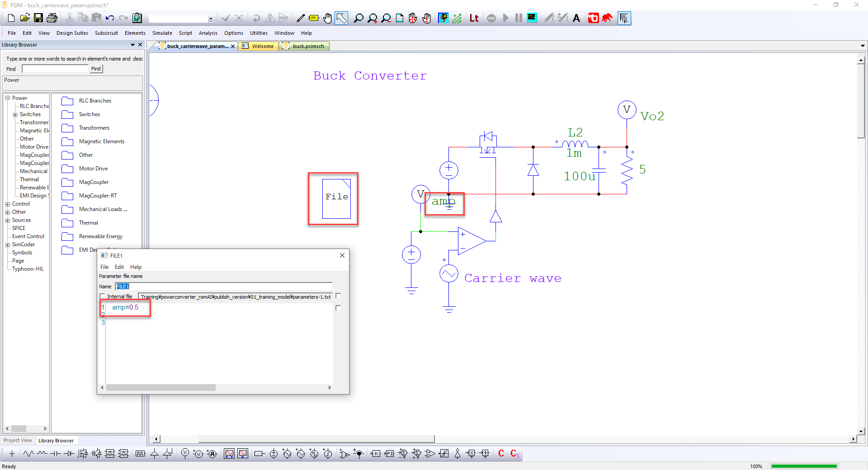Insert op-amp comparator from bottom toolbar

coord(430,453)
